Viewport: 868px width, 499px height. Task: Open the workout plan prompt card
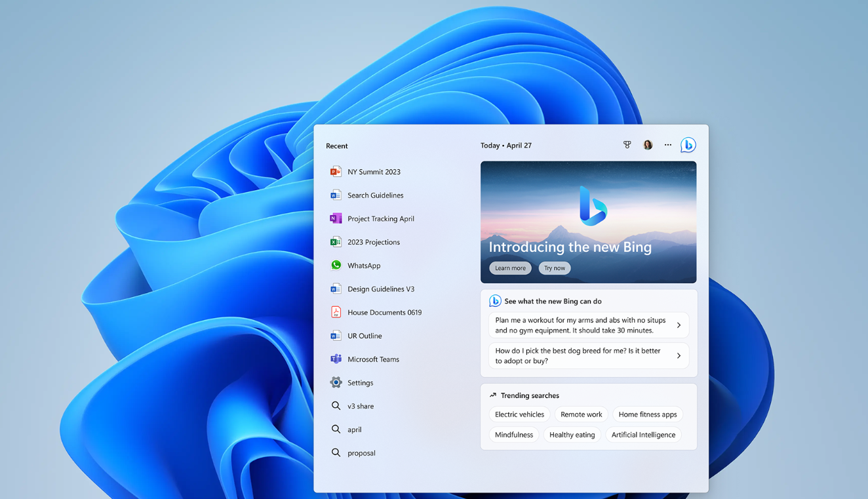pos(589,325)
